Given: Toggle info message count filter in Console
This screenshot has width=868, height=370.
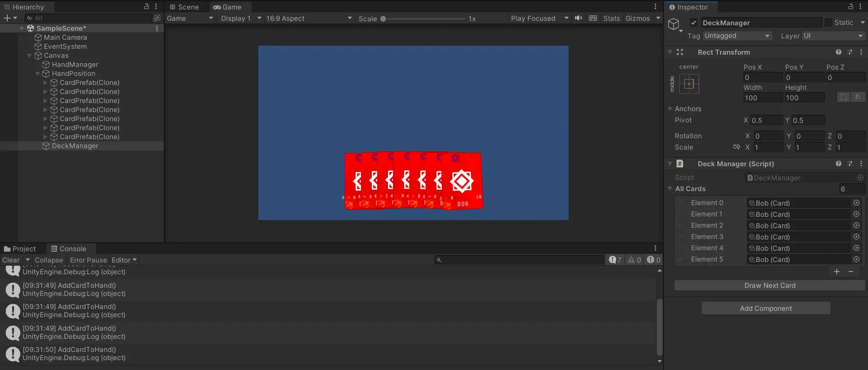Looking at the screenshot, I should click(615, 260).
